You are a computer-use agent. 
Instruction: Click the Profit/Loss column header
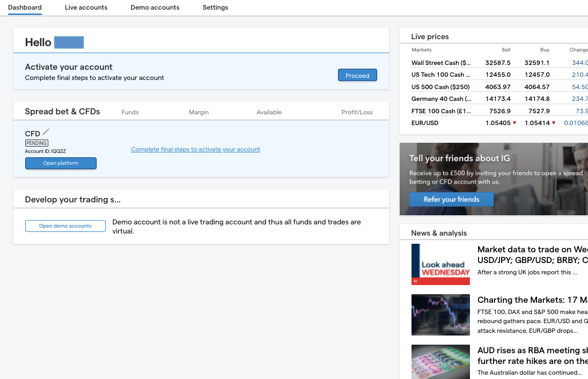(x=357, y=112)
